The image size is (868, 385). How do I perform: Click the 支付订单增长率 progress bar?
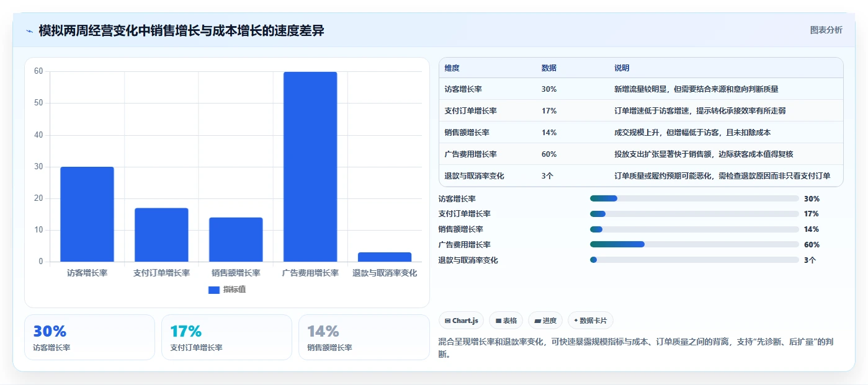pos(694,214)
